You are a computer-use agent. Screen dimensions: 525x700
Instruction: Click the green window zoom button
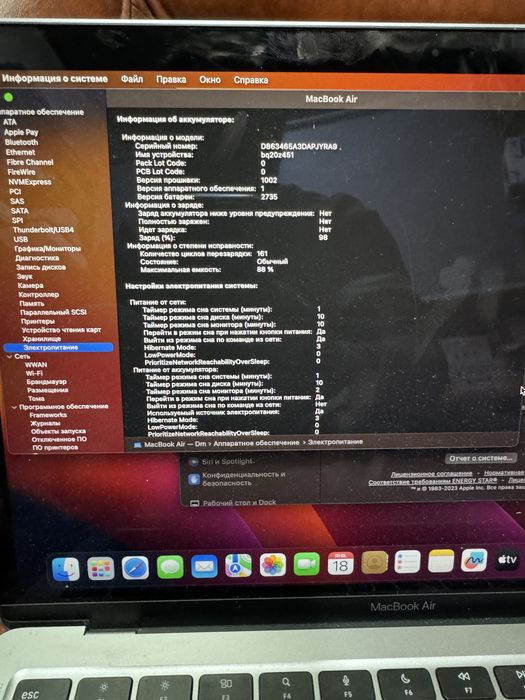[x=8, y=97]
